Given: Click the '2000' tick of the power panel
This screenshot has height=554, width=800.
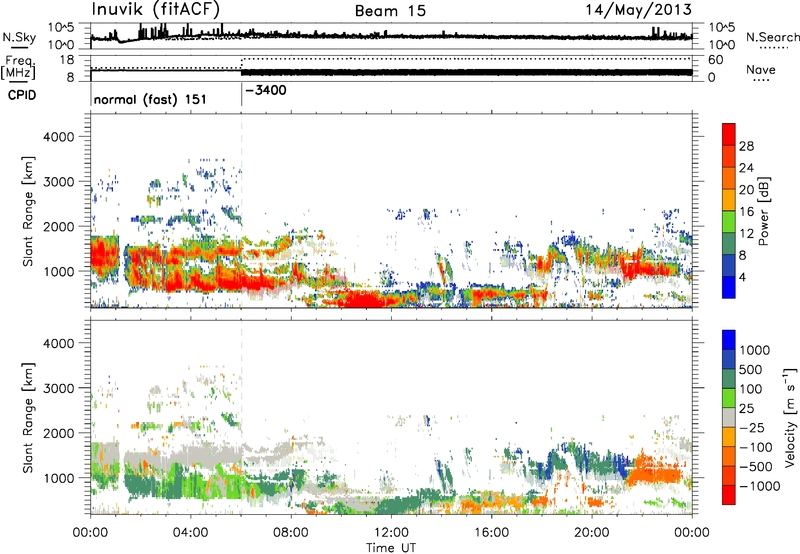Looking at the screenshot, I should tap(58, 226).
